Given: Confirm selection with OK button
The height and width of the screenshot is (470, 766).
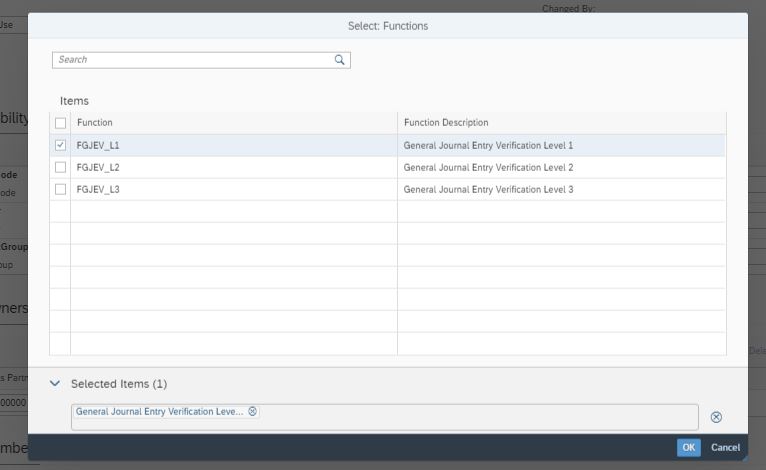Looking at the screenshot, I should pos(688,447).
